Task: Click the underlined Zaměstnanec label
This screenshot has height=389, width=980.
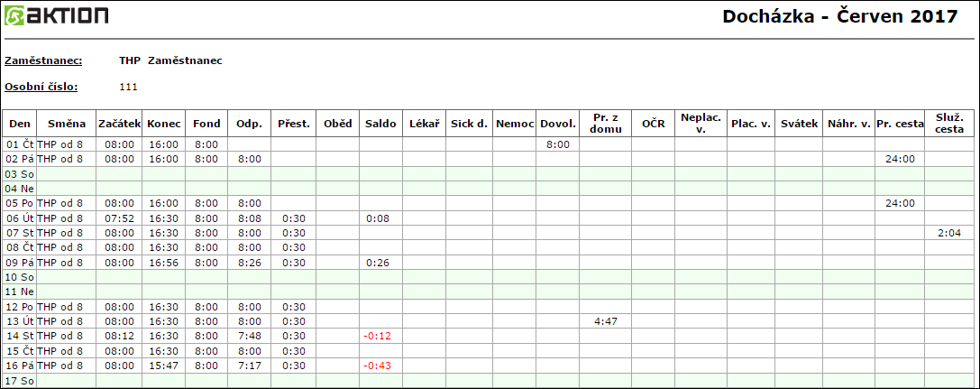Action: coord(43,60)
